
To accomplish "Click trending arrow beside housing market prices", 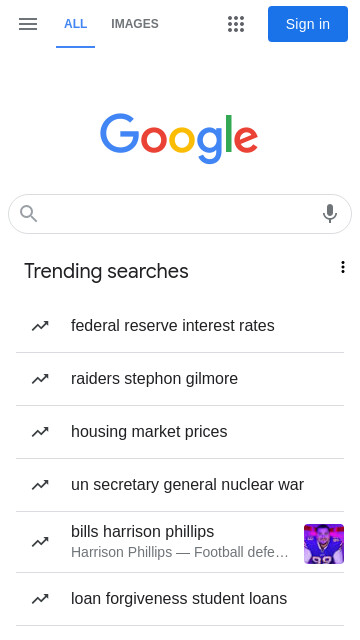I will point(40,432).
